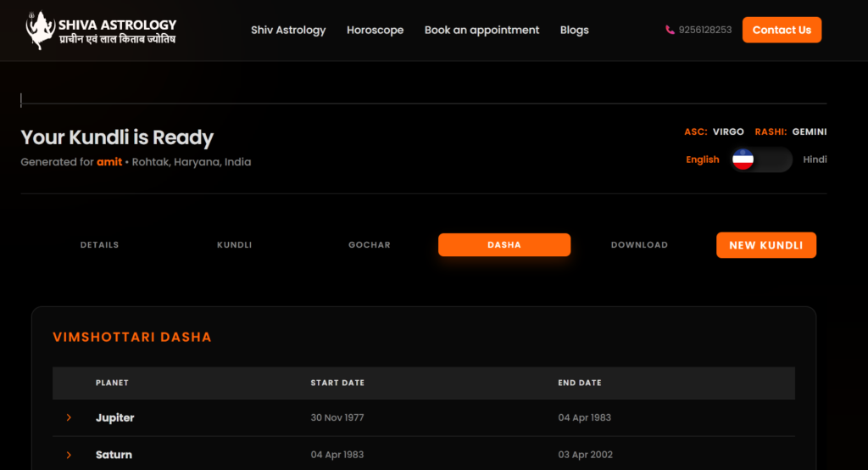Switch to the Details tab
The image size is (868, 470).
pos(99,245)
